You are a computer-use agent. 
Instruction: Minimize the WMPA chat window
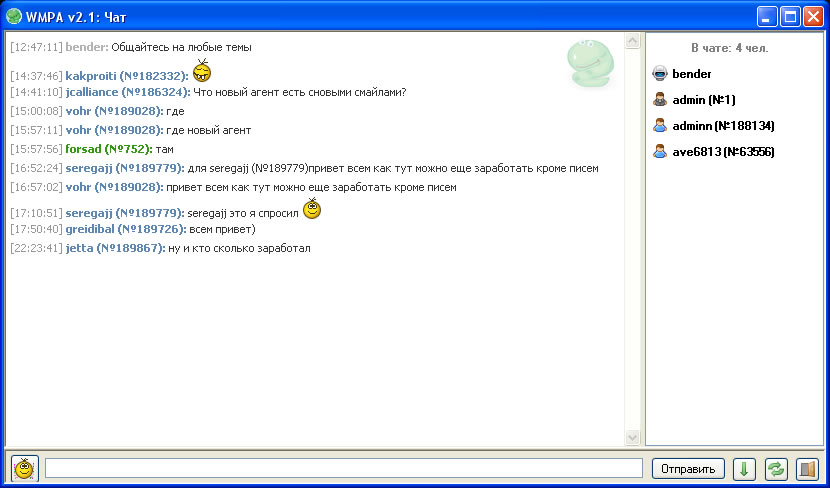pyautogui.click(x=766, y=16)
